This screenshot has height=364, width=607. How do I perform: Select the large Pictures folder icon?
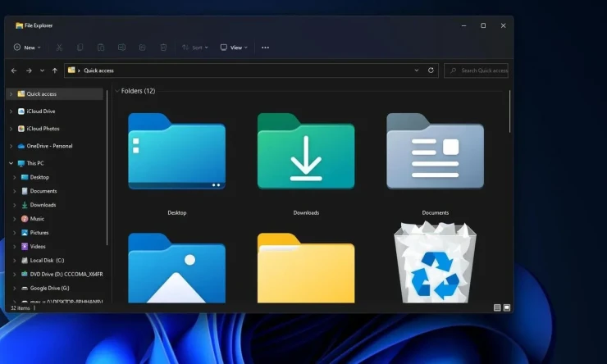(x=176, y=268)
